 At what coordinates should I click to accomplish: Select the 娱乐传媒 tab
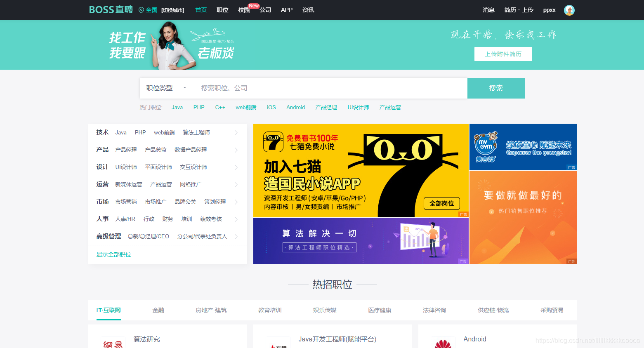(x=325, y=310)
